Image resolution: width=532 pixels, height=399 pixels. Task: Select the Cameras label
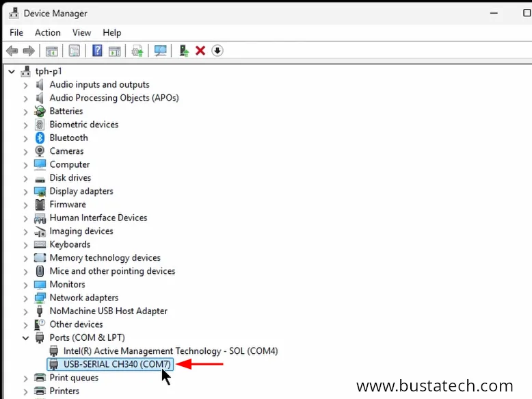tap(66, 151)
